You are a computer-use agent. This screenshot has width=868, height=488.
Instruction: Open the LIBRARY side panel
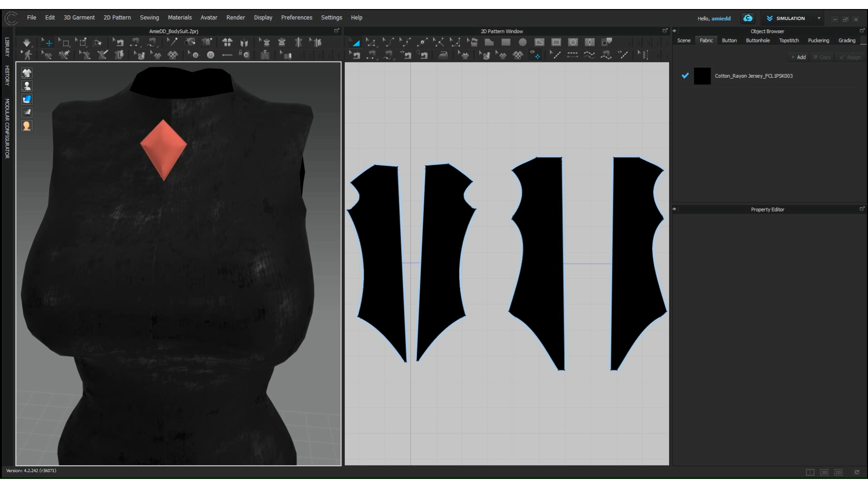7,47
